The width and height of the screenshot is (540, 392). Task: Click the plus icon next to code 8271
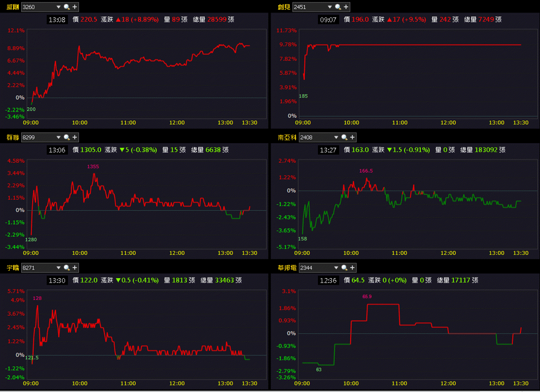[75, 268]
